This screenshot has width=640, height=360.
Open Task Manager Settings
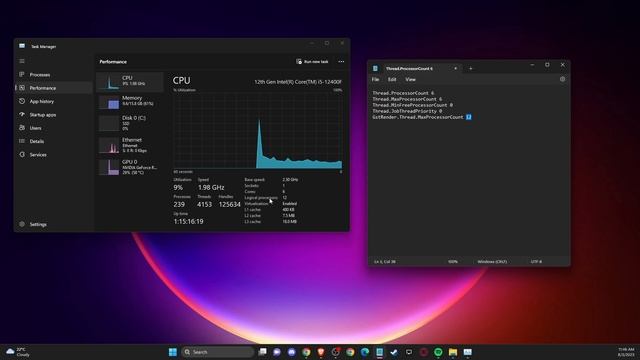54,224
